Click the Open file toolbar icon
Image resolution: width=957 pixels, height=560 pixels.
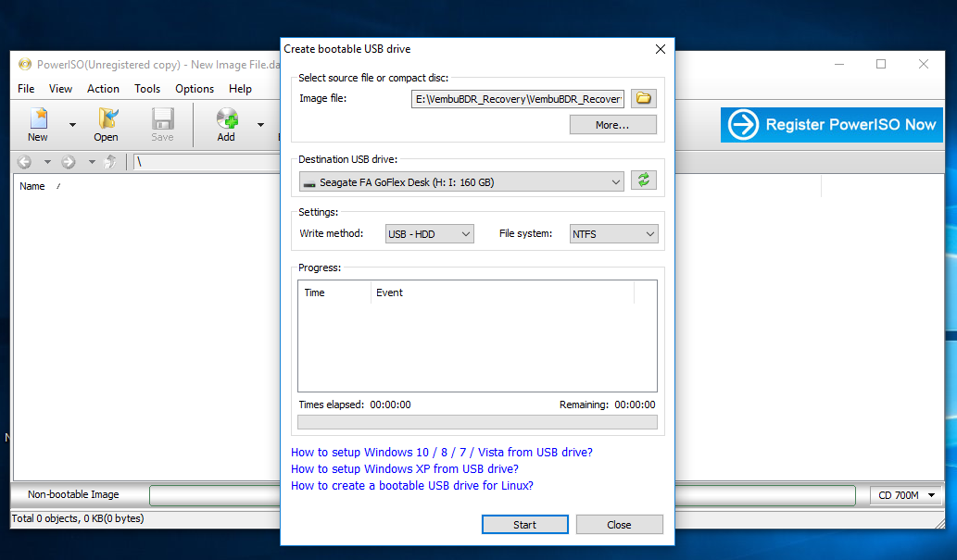pos(107,124)
